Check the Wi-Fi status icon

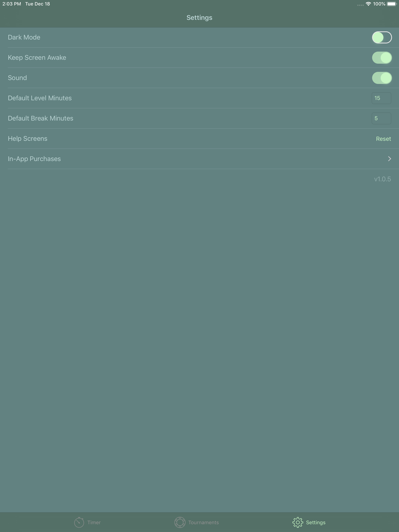point(368,4)
